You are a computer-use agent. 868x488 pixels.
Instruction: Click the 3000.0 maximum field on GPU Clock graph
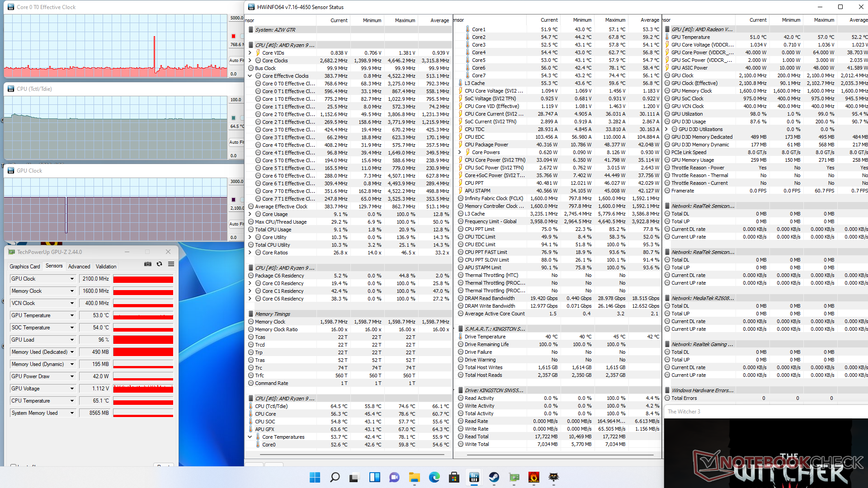click(x=236, y=182)
